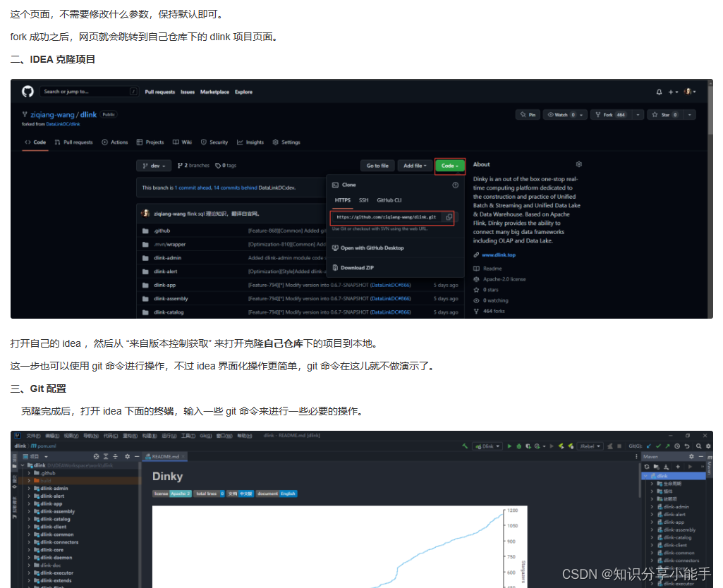Open the repository Actions tab
This screenshot has width=723, height=588.
click(x=115, y=142)
